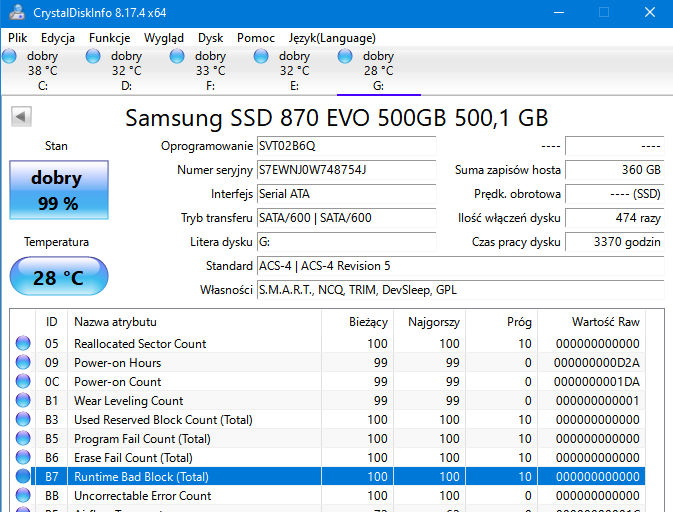Click the Interfejs field Serial ATA

coord(346,194)
